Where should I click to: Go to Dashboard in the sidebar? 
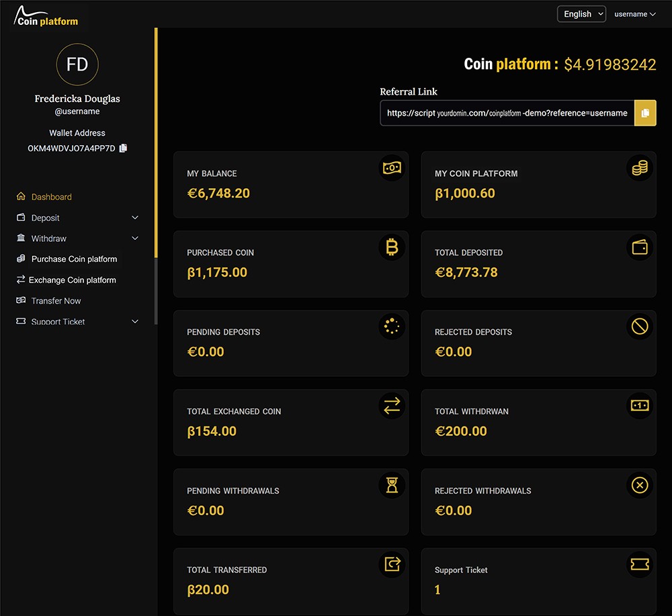(51, 197)
